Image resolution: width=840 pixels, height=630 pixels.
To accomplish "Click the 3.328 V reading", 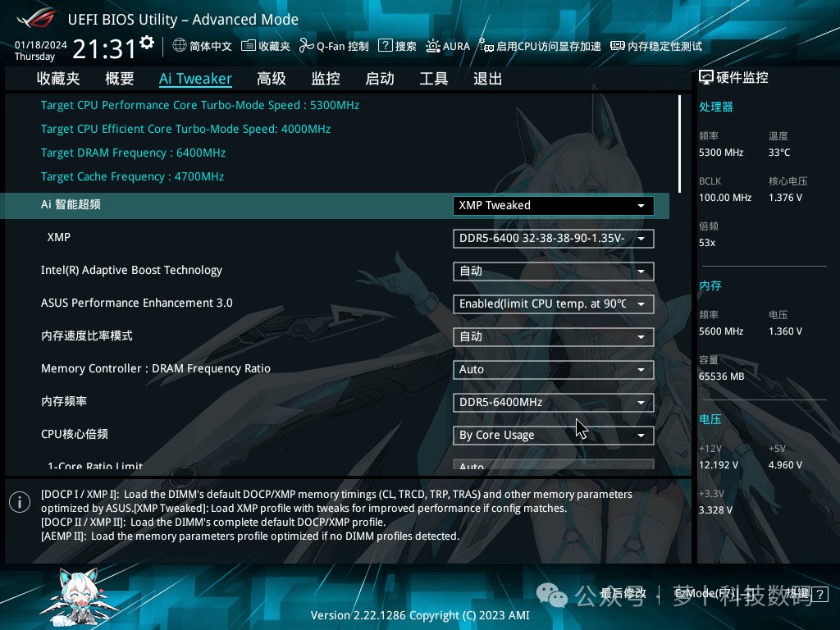I will point(715,510).
